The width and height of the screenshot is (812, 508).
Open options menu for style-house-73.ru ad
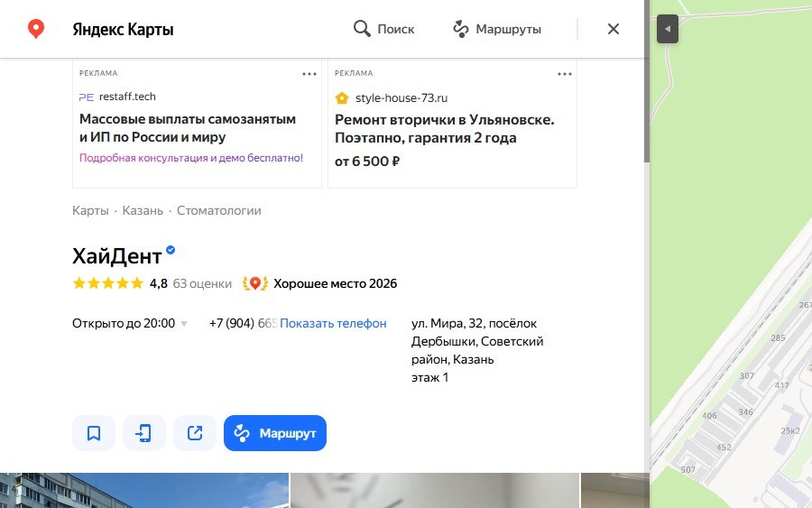(x=565, y=74)
